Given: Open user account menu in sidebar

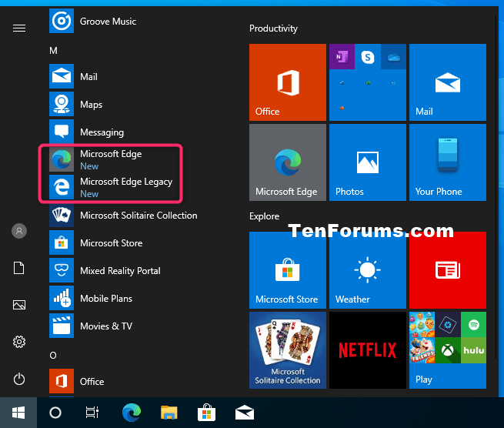Looking at the screenshot, I should [19, 231].
